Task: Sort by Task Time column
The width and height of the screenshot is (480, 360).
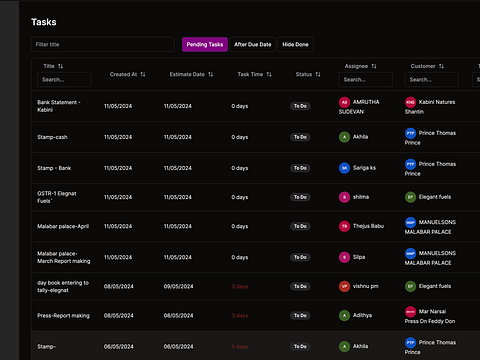Action: pos(269,74)
